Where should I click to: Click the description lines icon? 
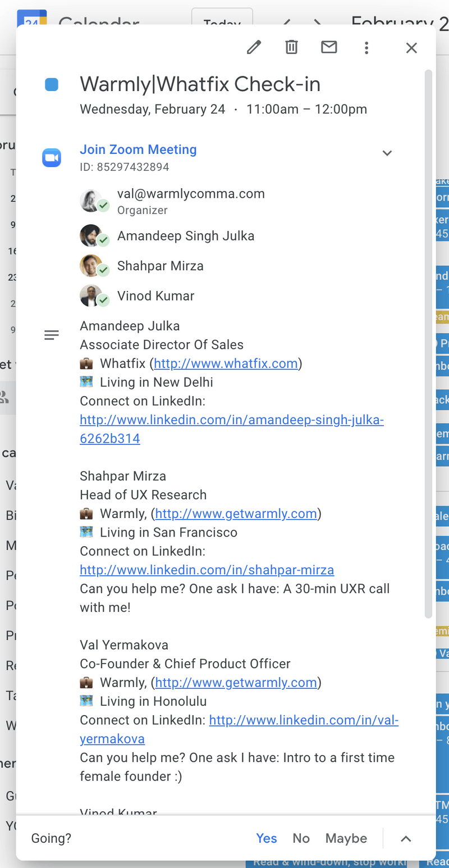tap(52, 334)
